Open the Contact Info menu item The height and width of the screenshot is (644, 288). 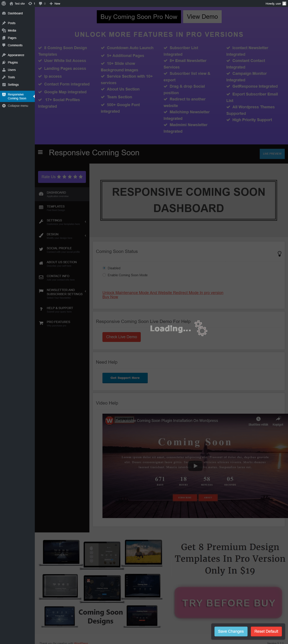(62, 278)
